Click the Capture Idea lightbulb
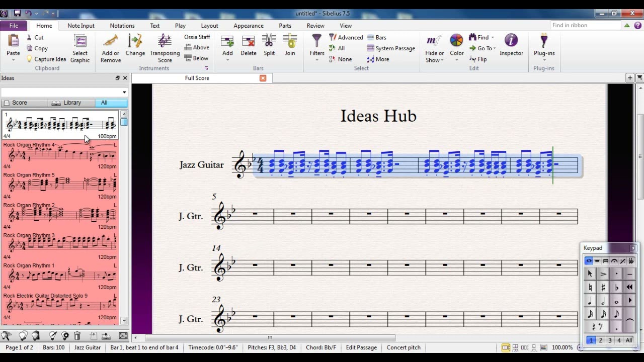The height and width of the screenshot is (362, 644). [x=30, y=59]
